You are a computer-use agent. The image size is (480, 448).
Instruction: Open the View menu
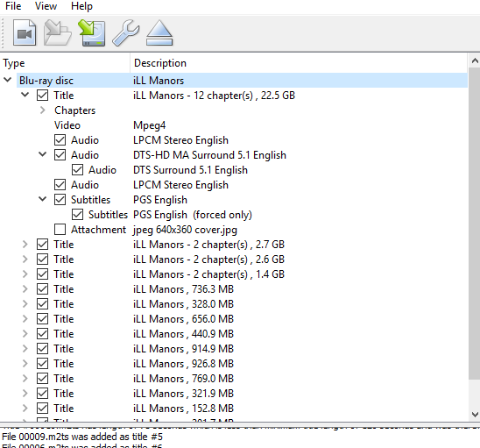(46, 6)
